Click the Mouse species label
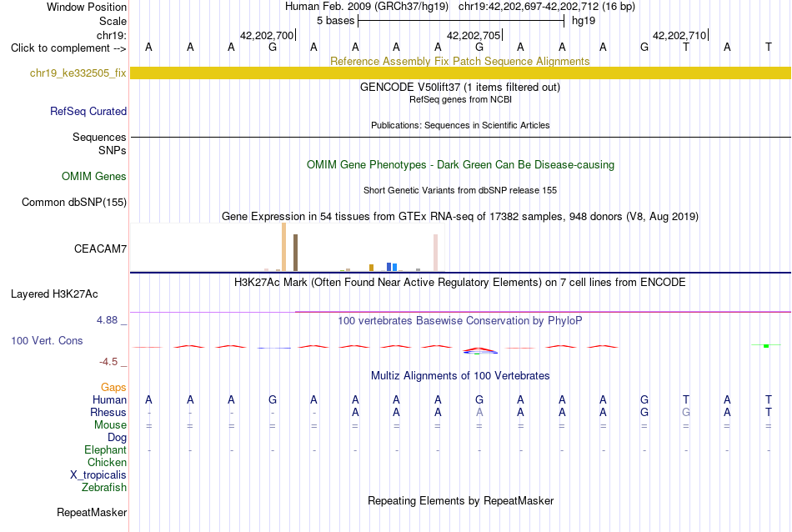 tap(110, 425)
